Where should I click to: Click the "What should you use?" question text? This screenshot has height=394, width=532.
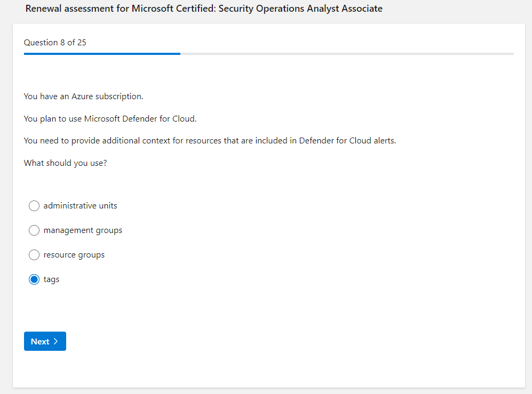click(65, 163)
